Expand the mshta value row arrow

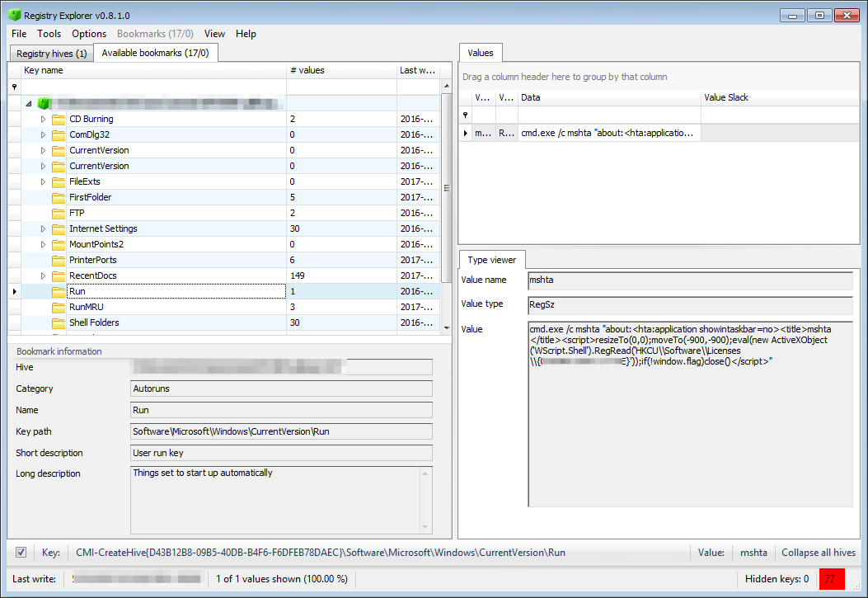466,133
